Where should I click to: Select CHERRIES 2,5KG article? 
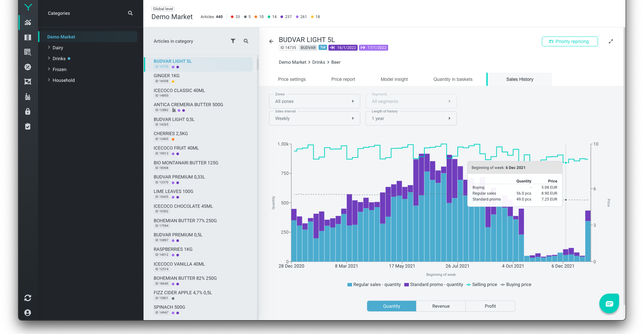pos(199,136)
